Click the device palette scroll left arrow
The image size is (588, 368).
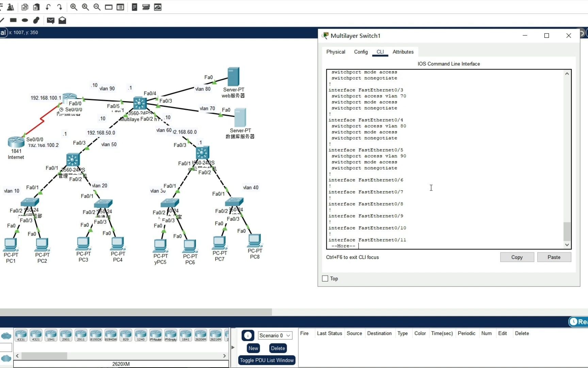point(17,356)
